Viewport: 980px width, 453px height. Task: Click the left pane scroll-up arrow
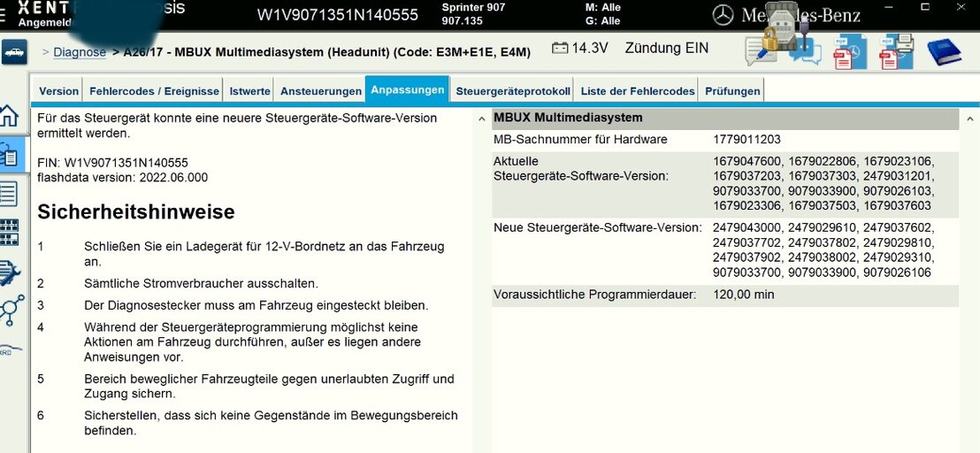pos(481,119)
